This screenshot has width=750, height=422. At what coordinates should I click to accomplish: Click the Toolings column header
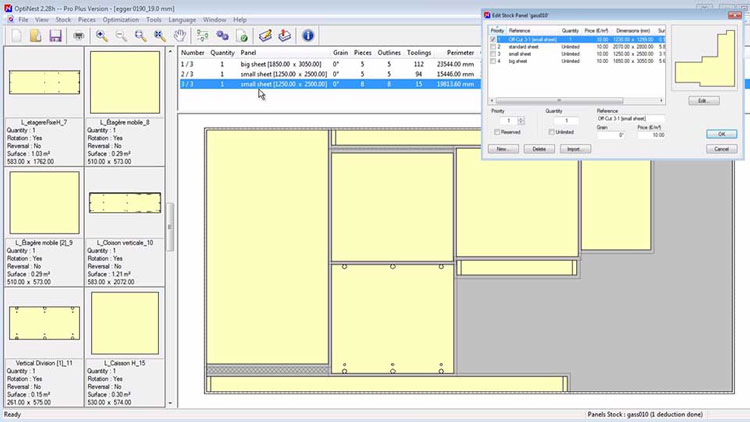419,53
